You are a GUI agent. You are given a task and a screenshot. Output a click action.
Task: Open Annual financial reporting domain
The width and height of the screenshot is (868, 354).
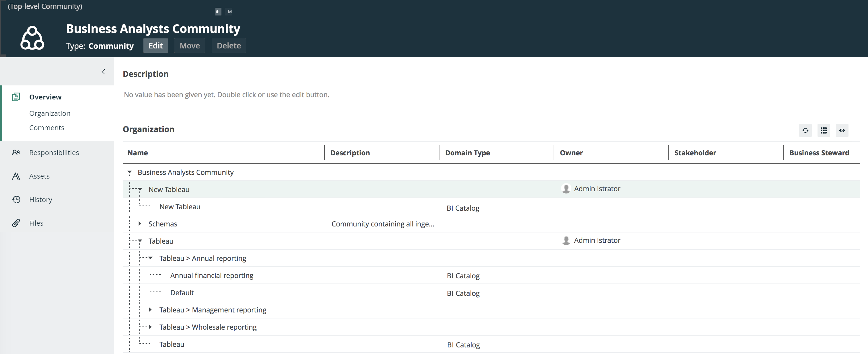tap(212, 275)
